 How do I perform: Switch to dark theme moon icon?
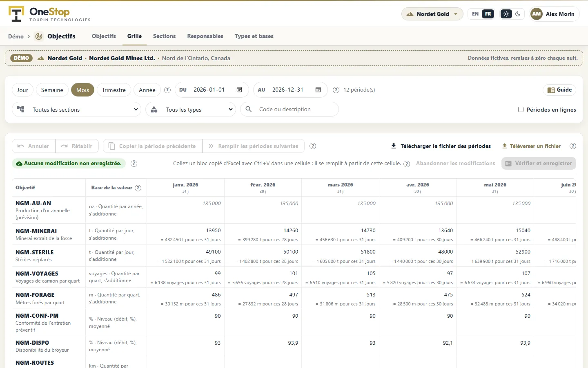[518, 14]
